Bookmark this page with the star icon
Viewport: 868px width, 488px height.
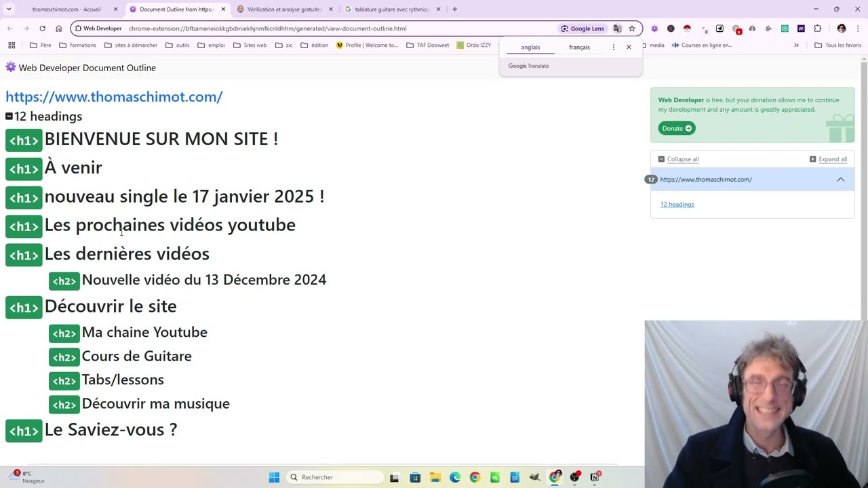pyautogui.click(x=632, y=28)
